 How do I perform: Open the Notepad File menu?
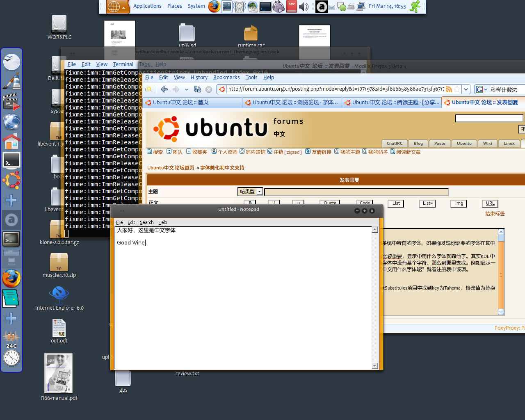[x=119, y=222]
